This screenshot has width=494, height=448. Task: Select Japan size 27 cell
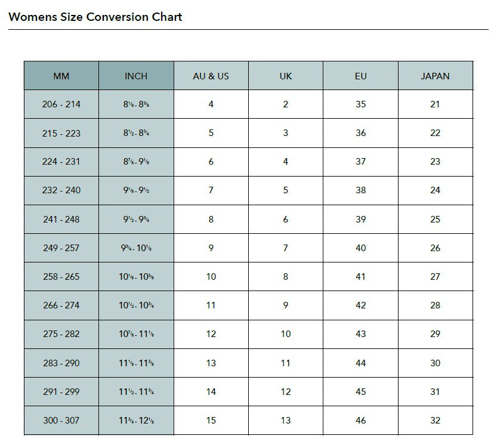435,277
